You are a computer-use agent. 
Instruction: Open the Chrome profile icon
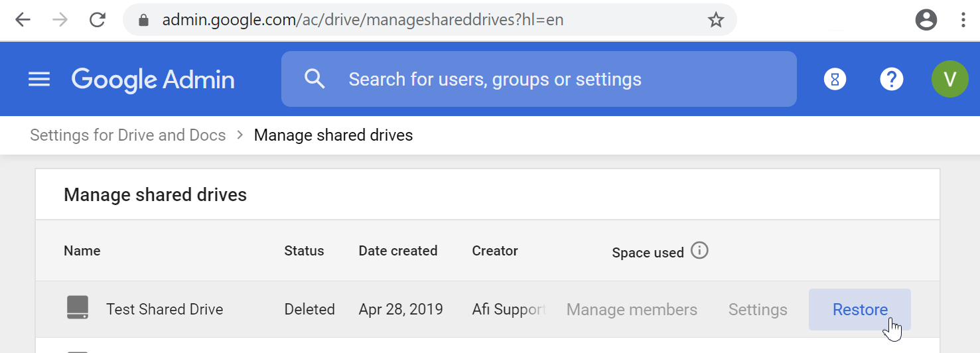(926, 20)
